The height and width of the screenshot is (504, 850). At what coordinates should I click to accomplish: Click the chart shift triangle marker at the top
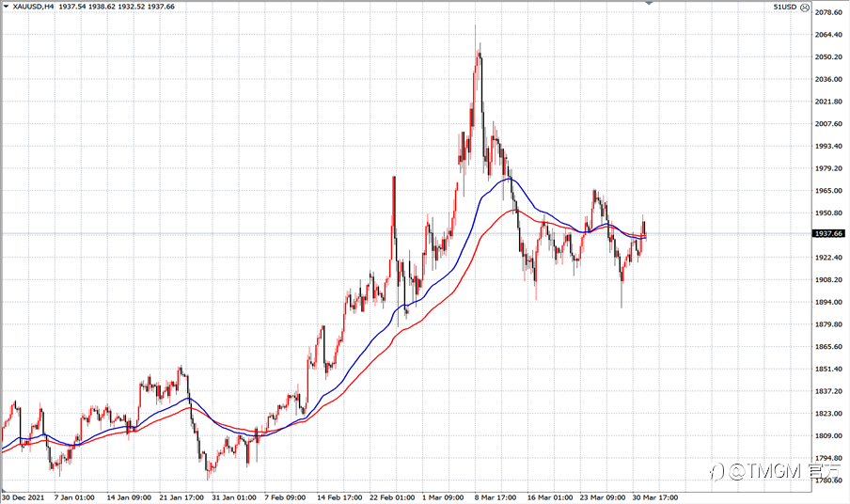click(649, 3)
